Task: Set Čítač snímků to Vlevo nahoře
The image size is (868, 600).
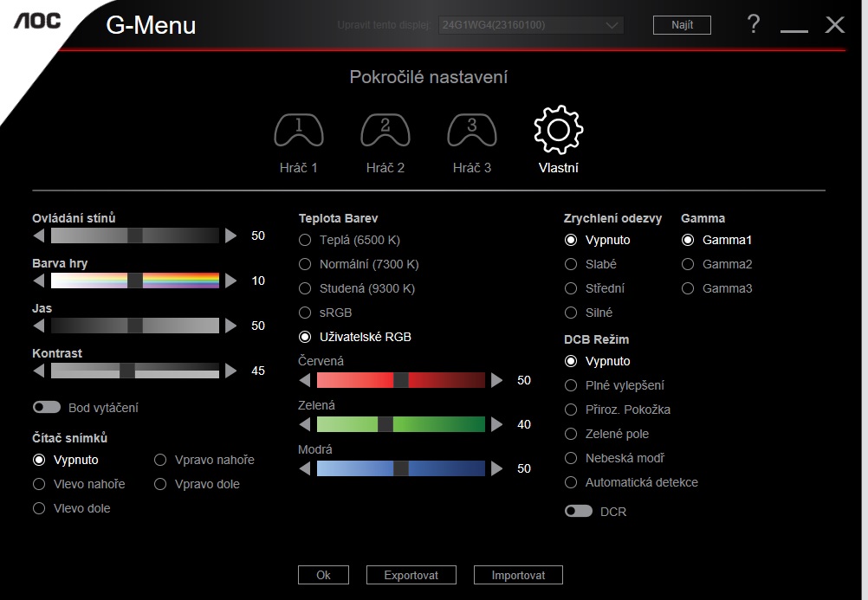Action: coord(79,484)
